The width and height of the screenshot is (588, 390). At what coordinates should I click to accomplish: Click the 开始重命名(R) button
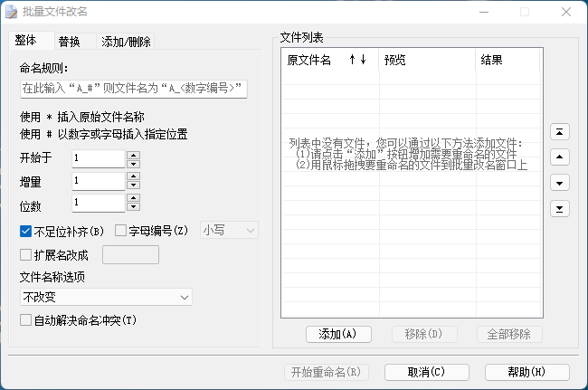click(327, 373)
